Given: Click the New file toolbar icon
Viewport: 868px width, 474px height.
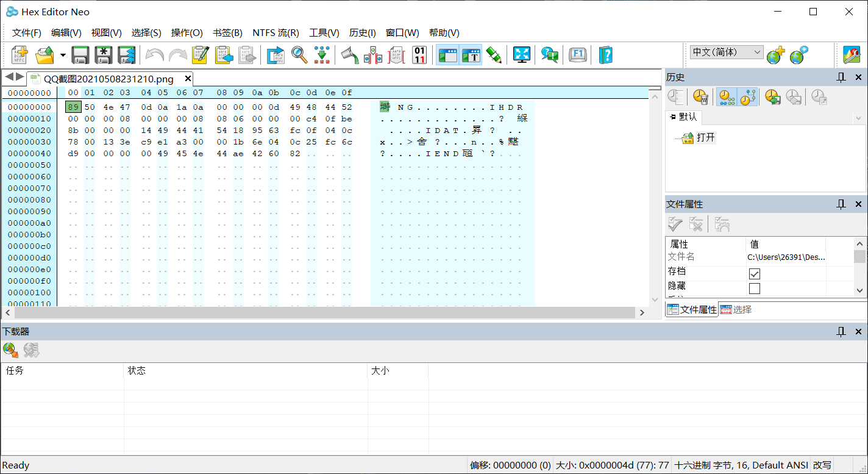Looking at the screenshot, I should click(20, 55).
